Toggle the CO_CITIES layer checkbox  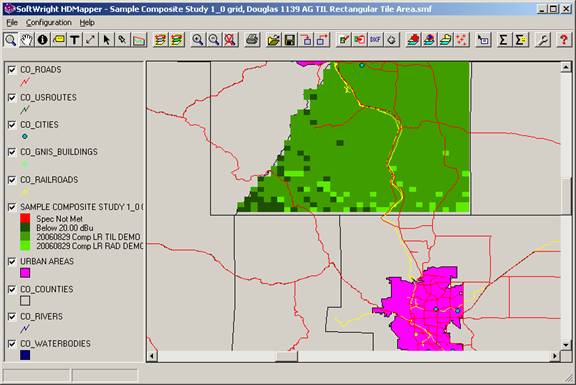pos(12,125)
